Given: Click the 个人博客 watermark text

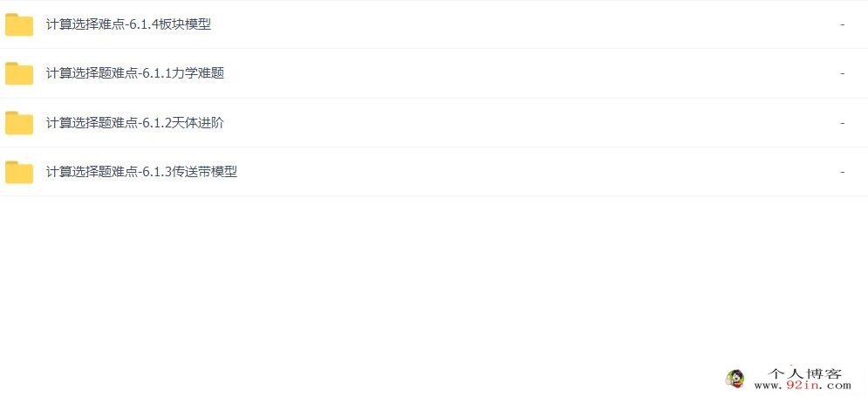Looking at the screenshot, I should click(805, 373).
